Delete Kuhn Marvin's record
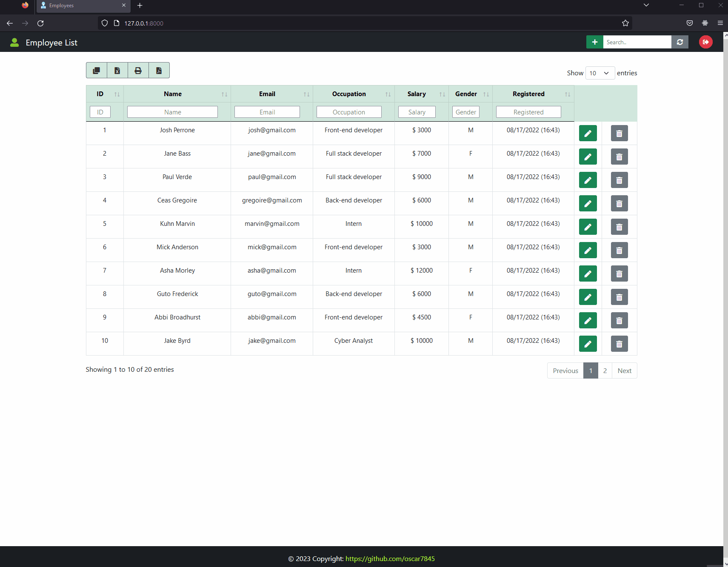Image resolution: width=728 pixels, height=567 pixels. point(619,227)
